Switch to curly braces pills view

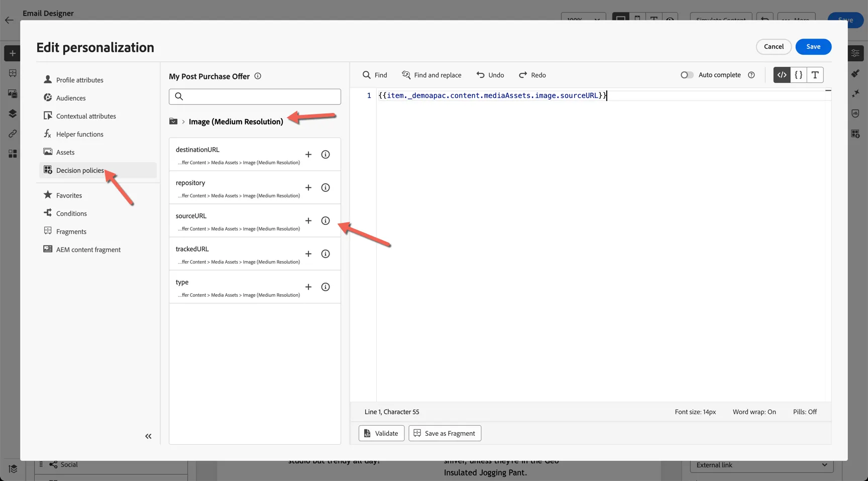(798, 75)
